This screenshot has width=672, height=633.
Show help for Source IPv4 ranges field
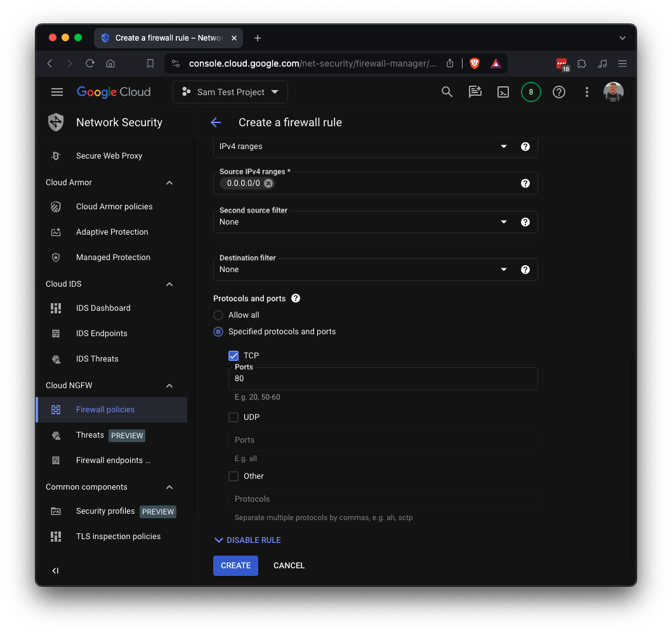point(525,183)
